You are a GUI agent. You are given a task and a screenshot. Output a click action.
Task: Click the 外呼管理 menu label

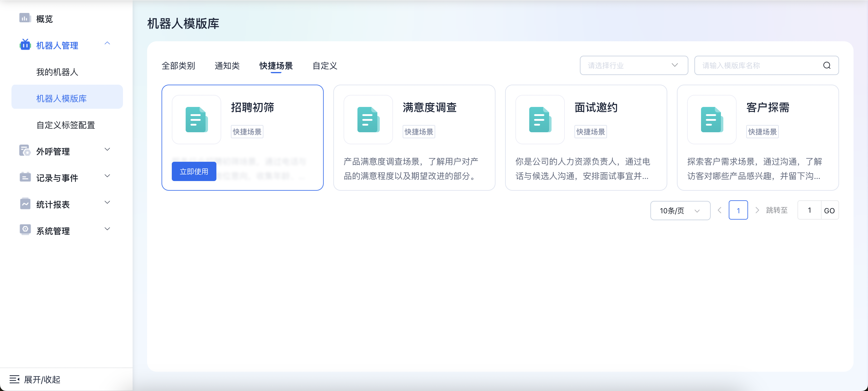53,152
